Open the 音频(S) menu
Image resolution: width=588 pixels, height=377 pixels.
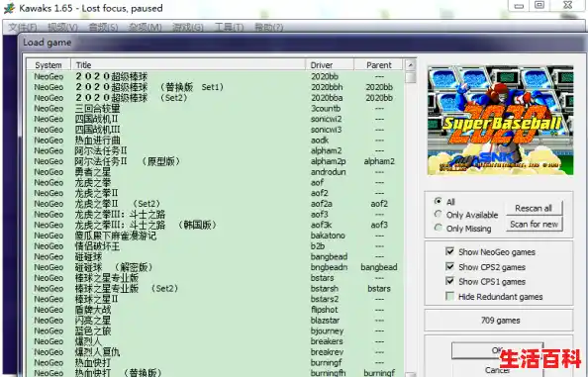(103, 27)
